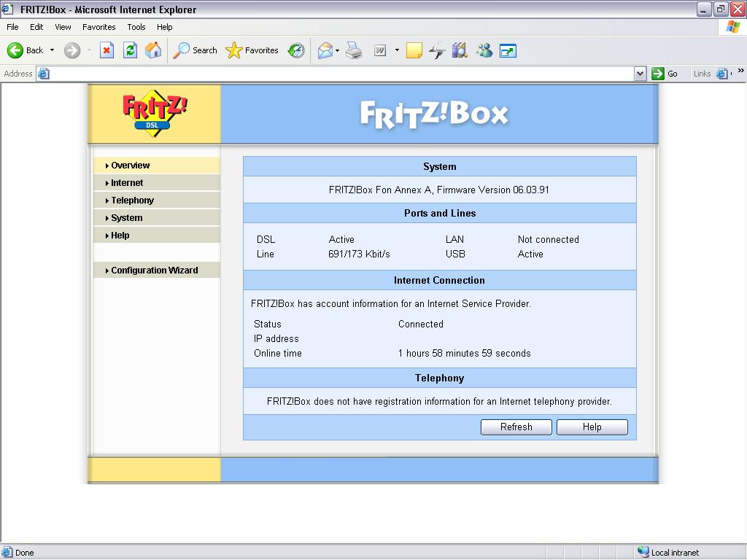
Task: Click status bar Done page icon
Action: [7, 553]
